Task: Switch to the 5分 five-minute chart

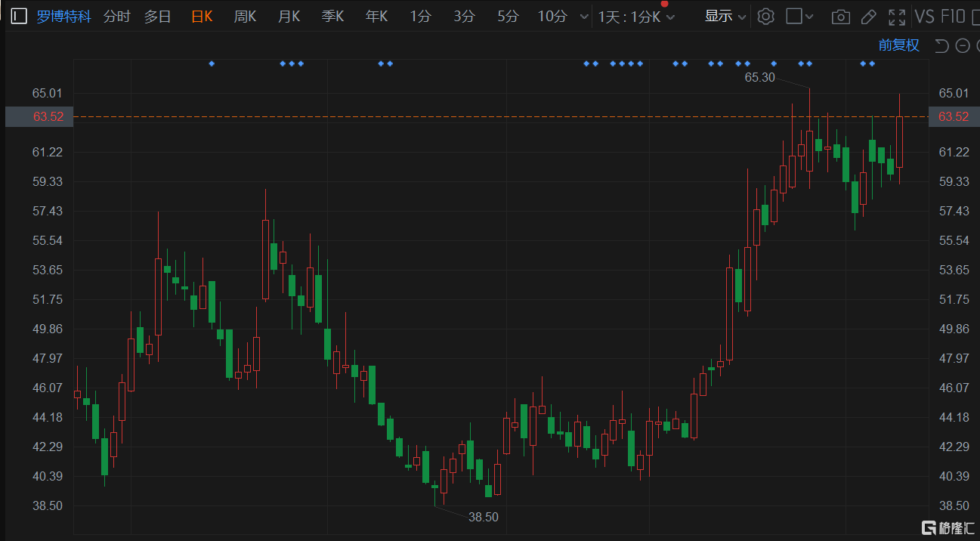Action: 508,16
